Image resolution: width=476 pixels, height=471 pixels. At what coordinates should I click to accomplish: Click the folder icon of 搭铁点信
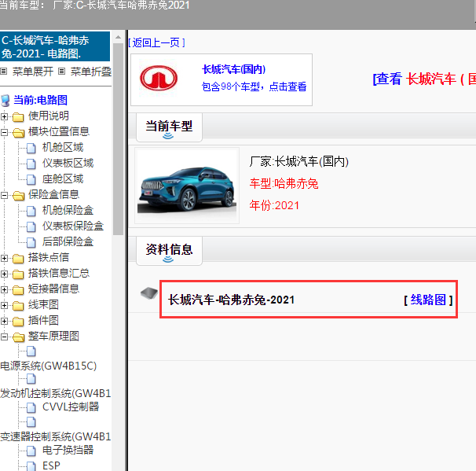click(x=18, y=258)
